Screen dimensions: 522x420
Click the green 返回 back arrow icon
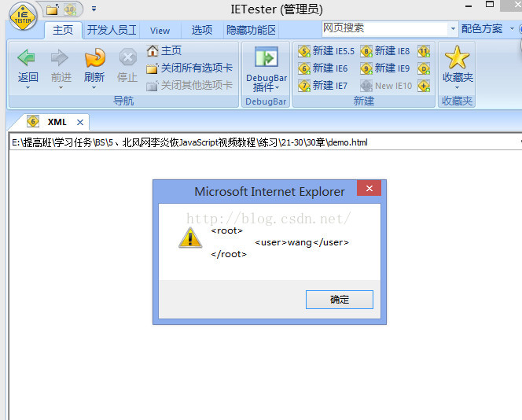click(27, 57)
